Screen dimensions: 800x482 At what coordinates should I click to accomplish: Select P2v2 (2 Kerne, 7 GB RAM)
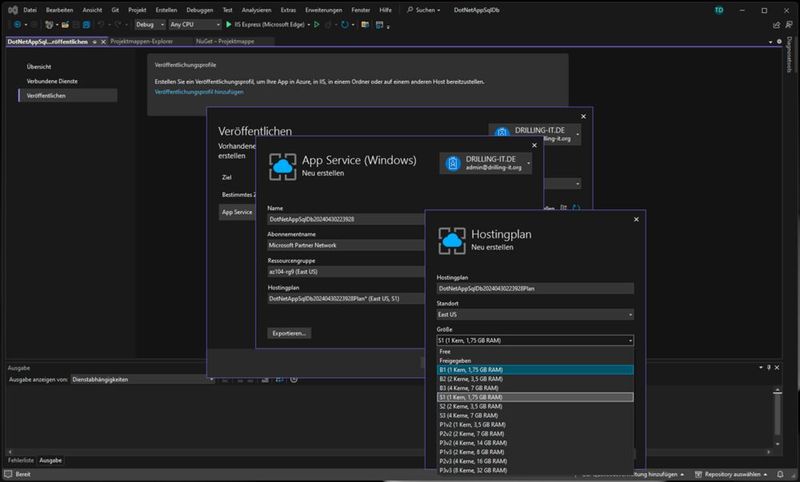pos(535,434)
